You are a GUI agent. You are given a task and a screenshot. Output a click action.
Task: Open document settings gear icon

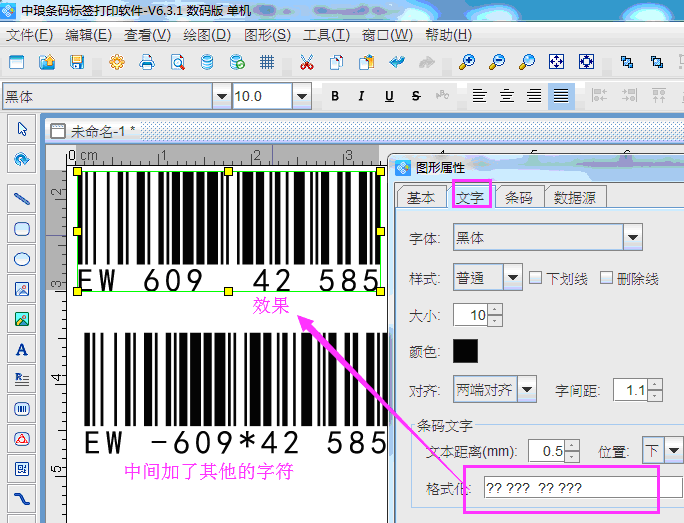116,62
